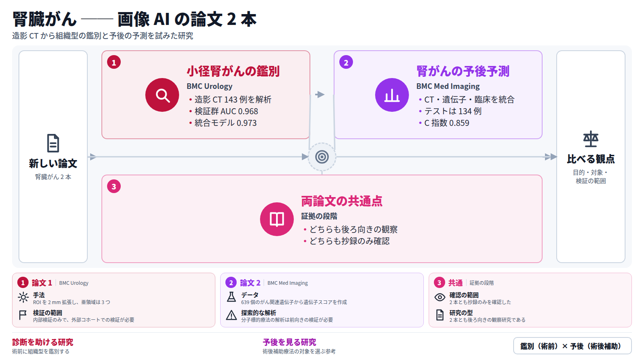Viewport: 644px width, 362px height.
Task: Click the open book icon in the pink circle
Action: (x=277, y=219)
